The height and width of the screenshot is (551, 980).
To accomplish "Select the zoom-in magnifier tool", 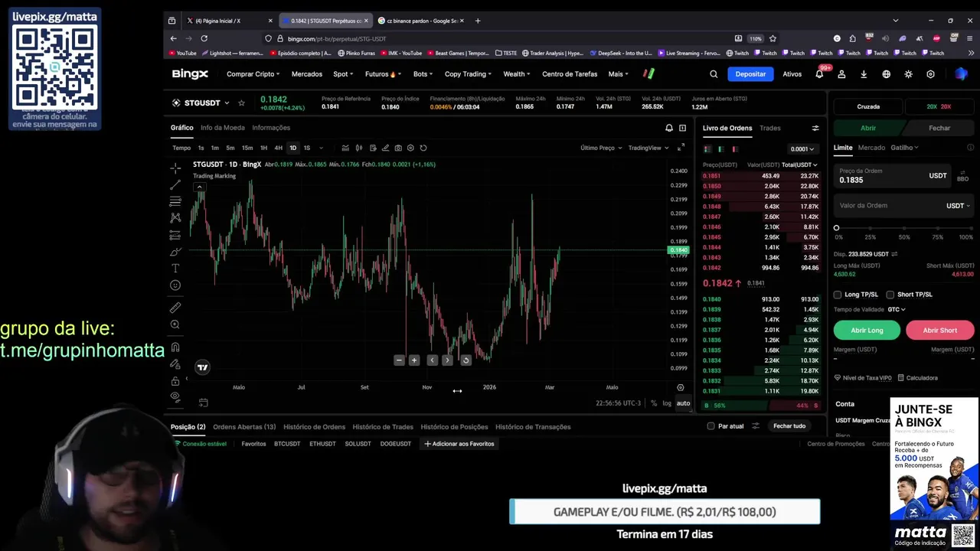I will (175, 324).
